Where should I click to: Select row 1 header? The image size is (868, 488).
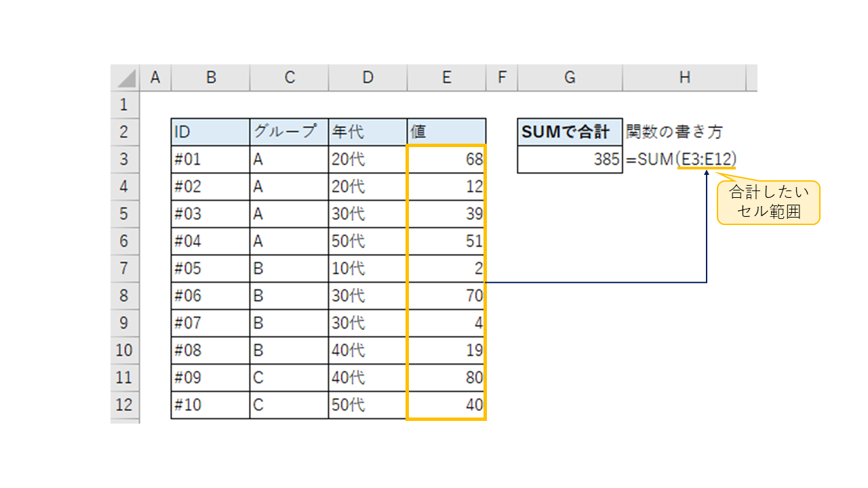[x=125, y=105]
